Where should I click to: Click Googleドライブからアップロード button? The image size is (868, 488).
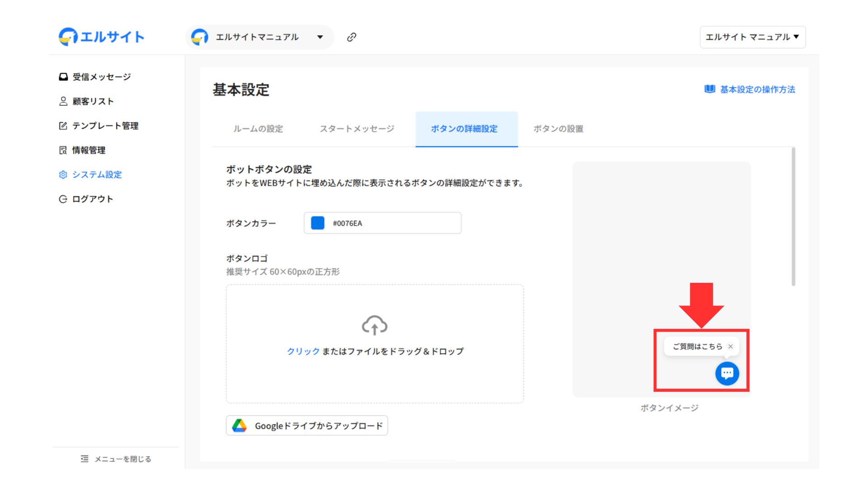(307, 426)
